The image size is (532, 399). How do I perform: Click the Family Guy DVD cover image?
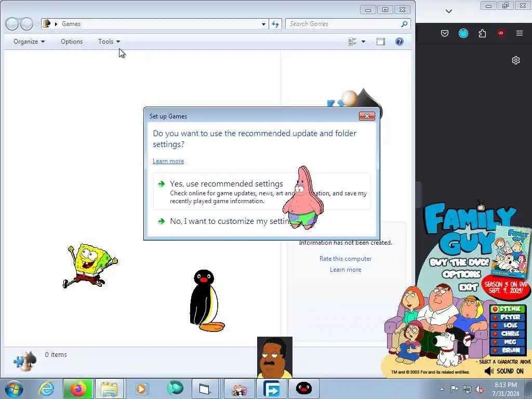[510, 252]
